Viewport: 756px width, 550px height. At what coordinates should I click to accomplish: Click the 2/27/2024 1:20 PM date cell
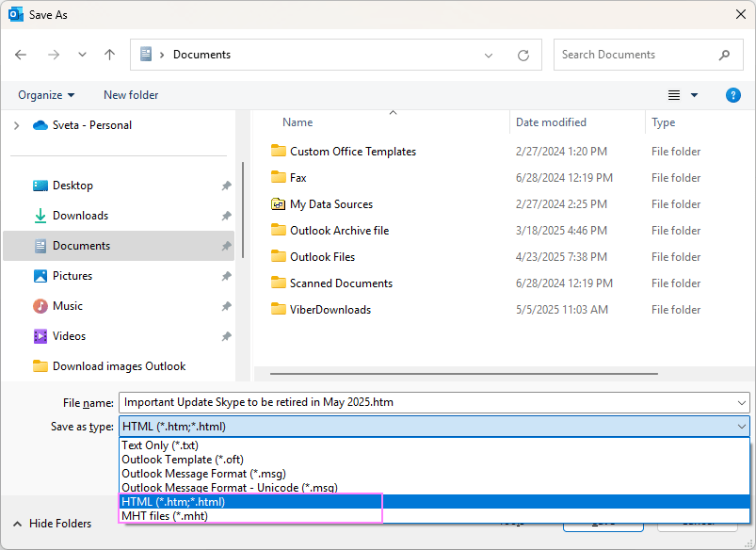561,152
